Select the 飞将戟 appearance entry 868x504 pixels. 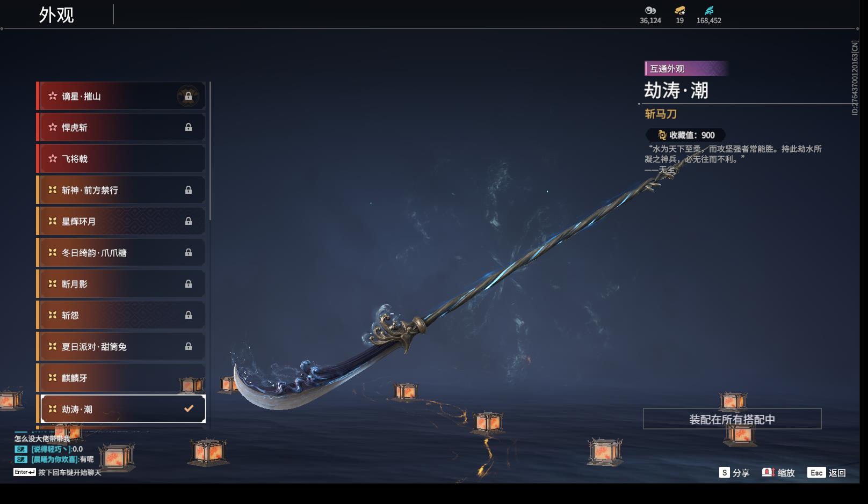(121, 159)
